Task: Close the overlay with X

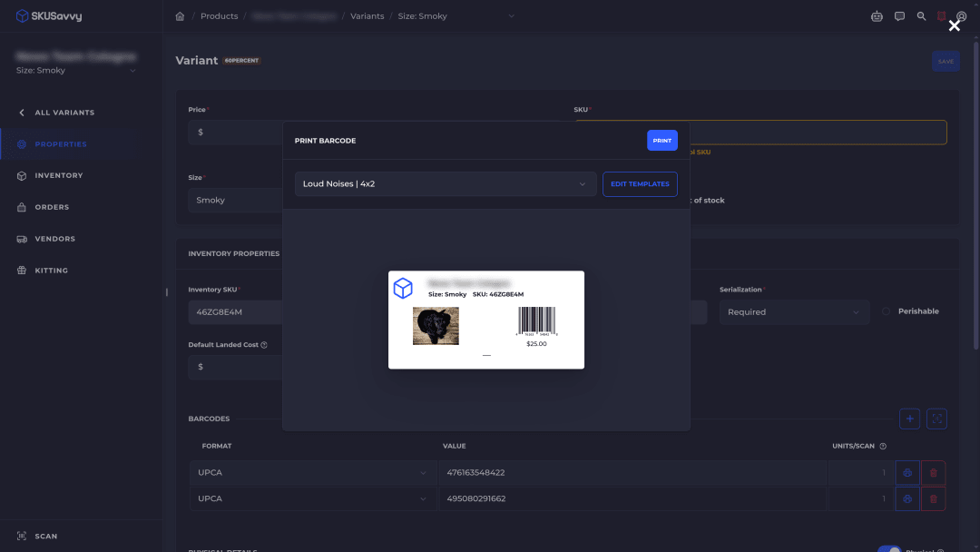Action: point(954,25)
